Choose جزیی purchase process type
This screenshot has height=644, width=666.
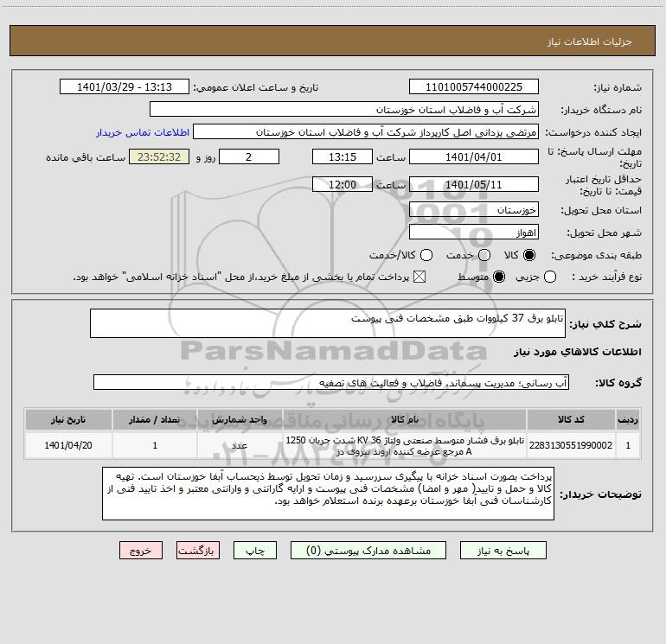tap(550, 277)
